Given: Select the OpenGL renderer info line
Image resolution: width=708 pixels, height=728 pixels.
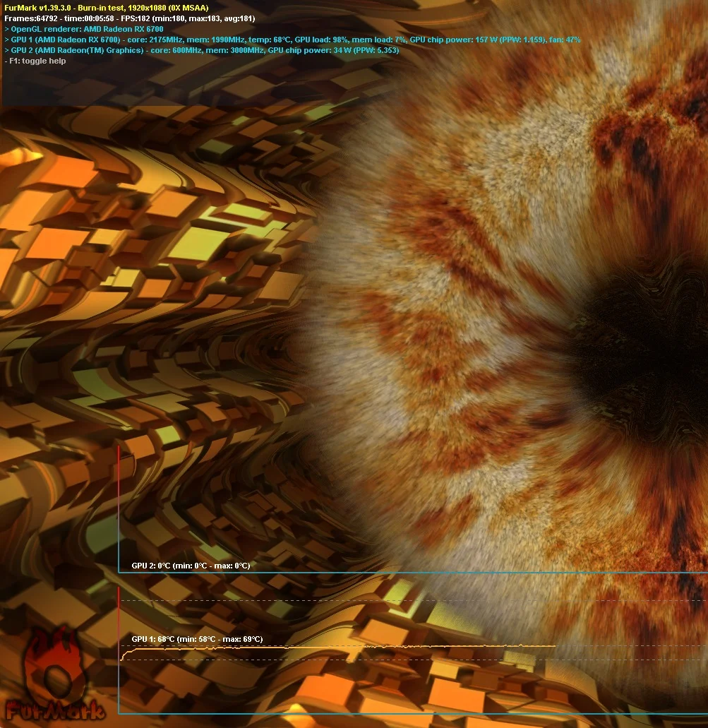Looking at the screenshot, I should [x=84, y=29].
